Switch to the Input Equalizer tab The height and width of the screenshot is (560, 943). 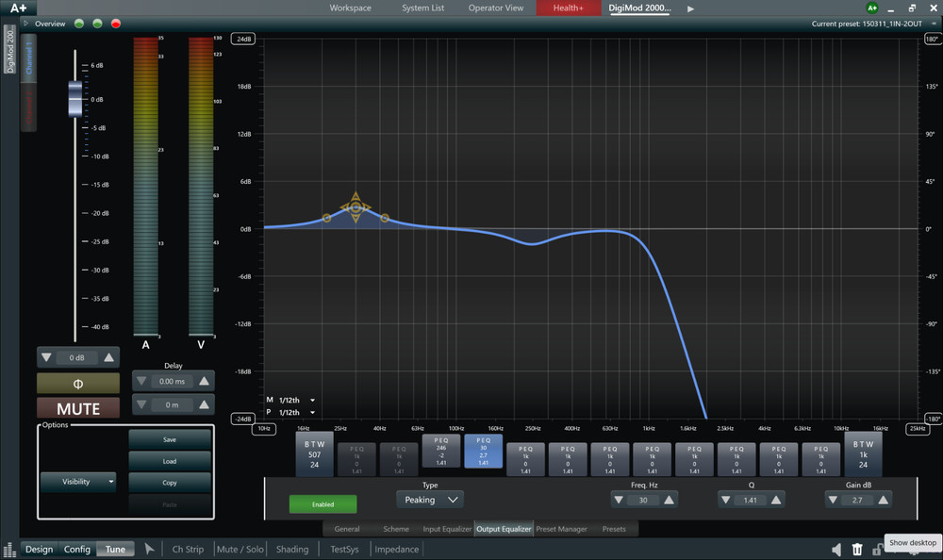447,529
